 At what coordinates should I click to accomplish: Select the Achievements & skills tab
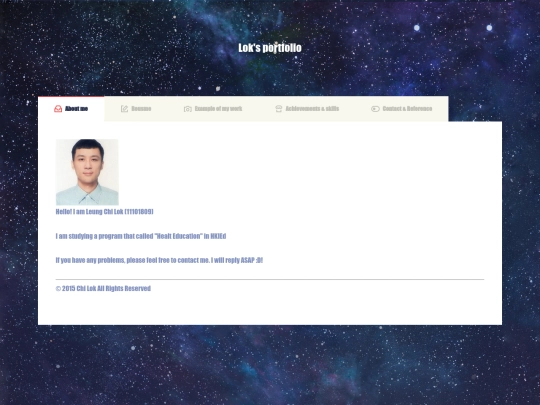[307, 109]
